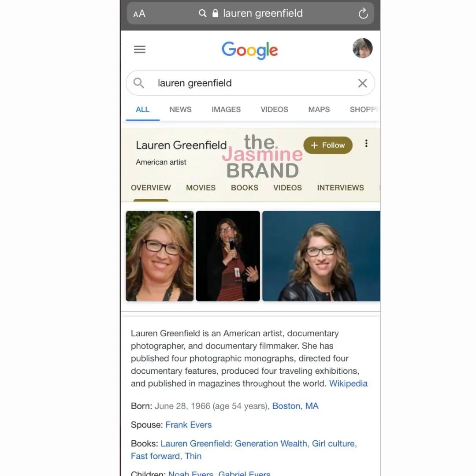Open the blue-background portrait thumbnail
This screenshot has width=476, height=476.
click(321, 256)
